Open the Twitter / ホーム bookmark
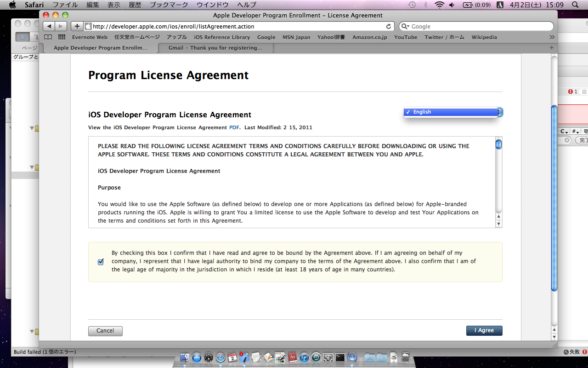The image size is (588, 368). [445, 37]
